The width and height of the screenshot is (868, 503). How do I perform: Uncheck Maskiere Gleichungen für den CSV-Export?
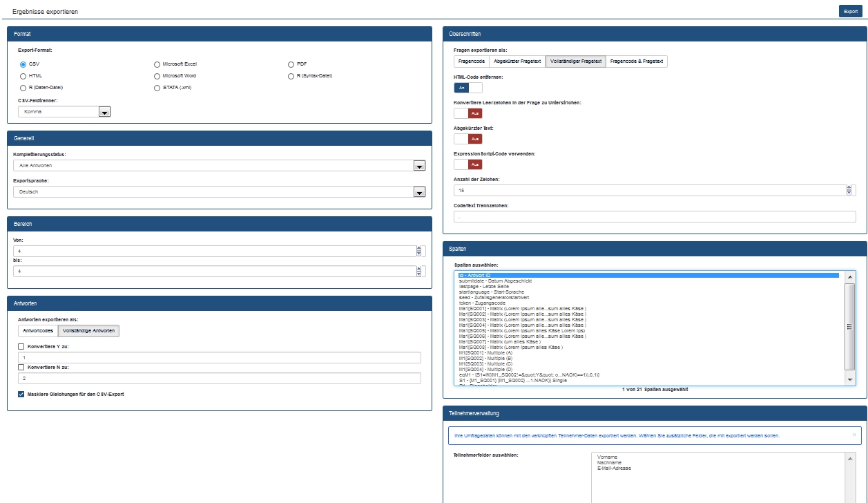point(21,394)
